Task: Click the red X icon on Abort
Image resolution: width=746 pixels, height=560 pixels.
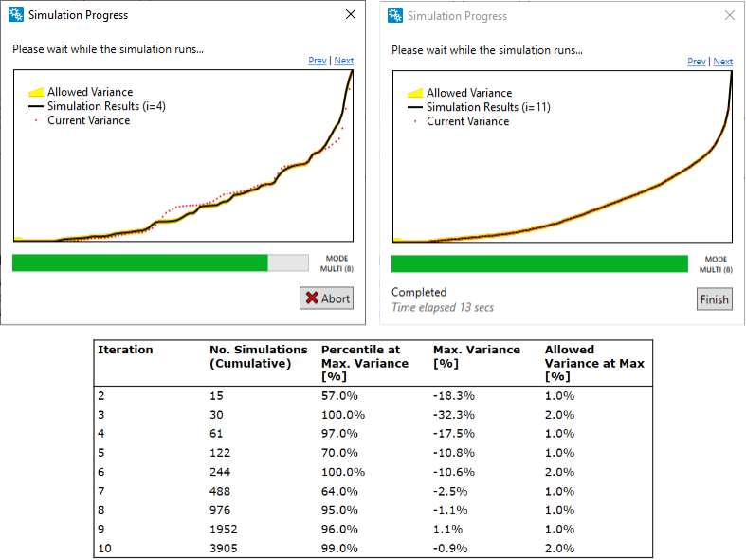Action: [x=312, y=298]
